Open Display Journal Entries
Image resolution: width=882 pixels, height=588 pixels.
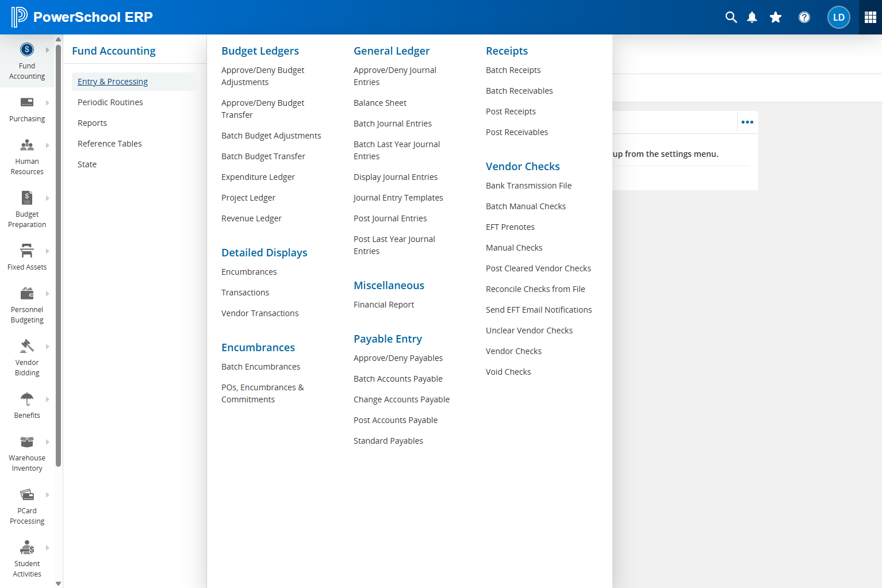point(396,177)
